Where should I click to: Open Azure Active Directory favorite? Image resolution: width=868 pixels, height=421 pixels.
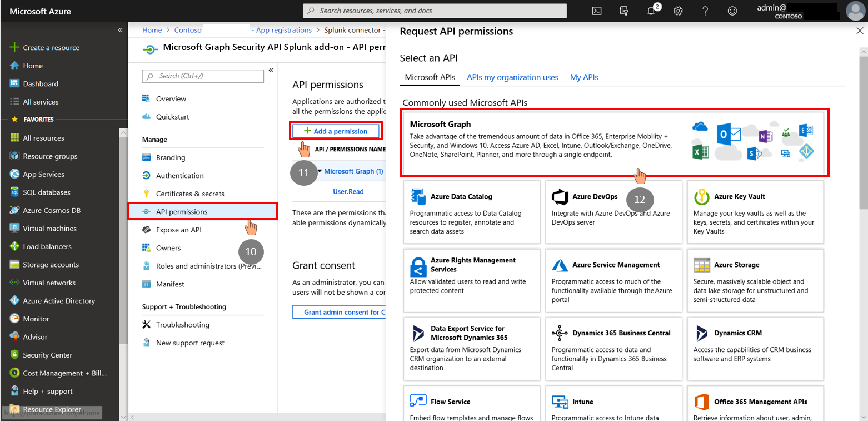click(59, 301)
